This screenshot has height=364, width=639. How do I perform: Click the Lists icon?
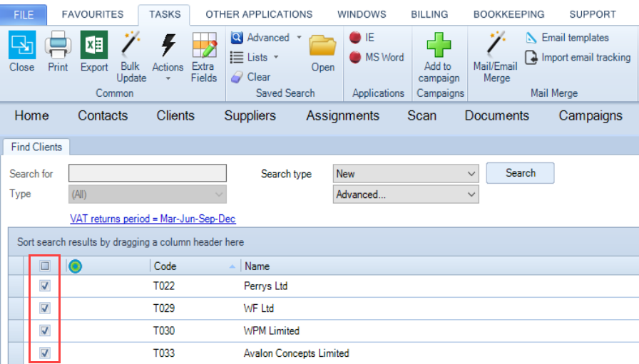tap(237, 58)
